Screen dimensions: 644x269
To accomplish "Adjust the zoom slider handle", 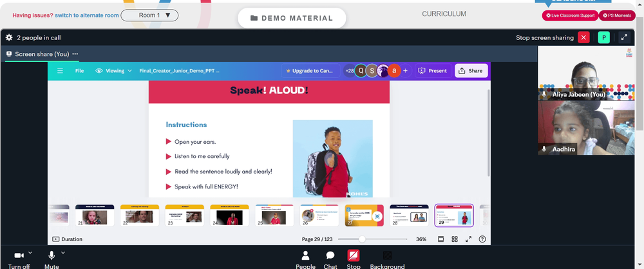I will point(362,239).
